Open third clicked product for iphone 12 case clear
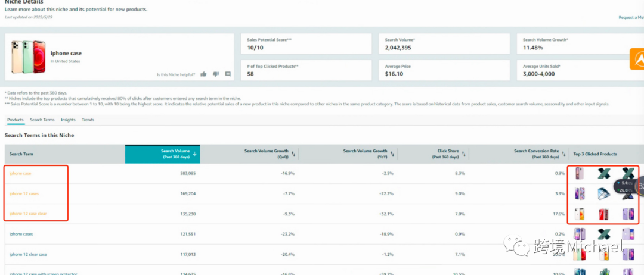This screenshot has height=275, width=644. 628,214
